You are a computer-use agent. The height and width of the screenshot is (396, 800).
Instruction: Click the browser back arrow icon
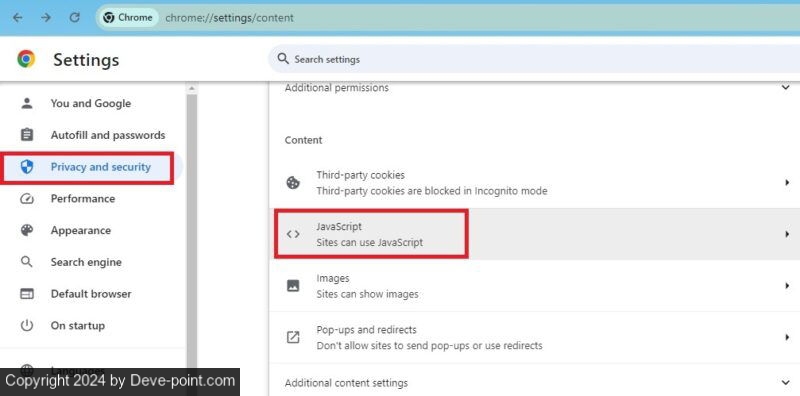pyautogui.click(x=17, y=17)
